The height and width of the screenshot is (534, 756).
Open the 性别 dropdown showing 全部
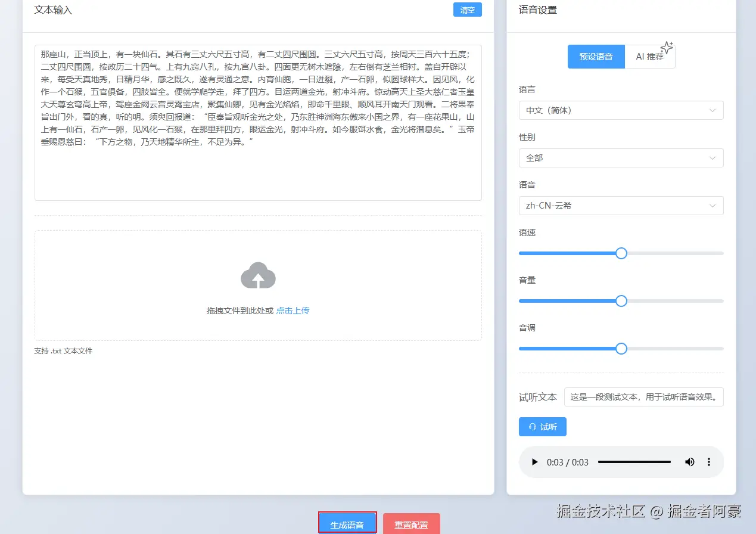(x=621, y=158)
